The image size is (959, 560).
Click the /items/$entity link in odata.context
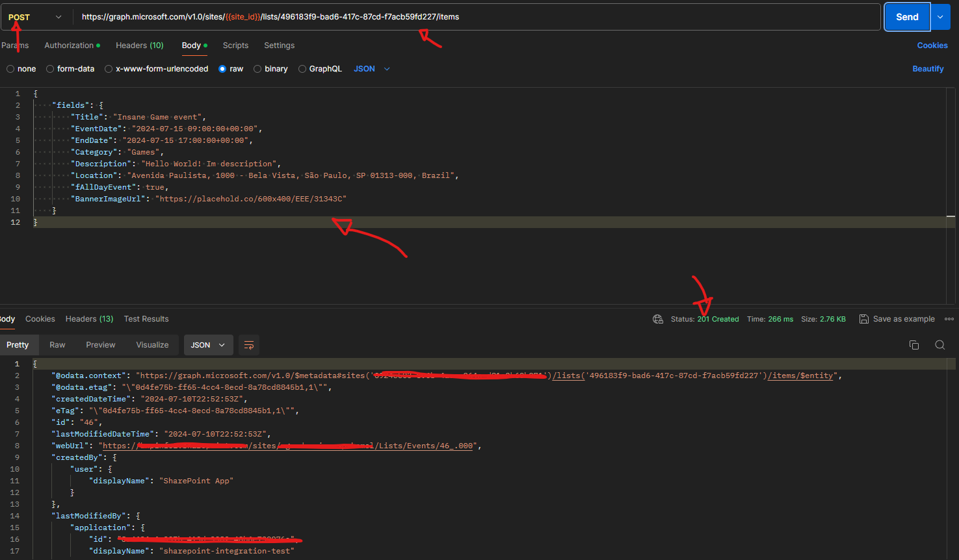[x=800, y=375]
